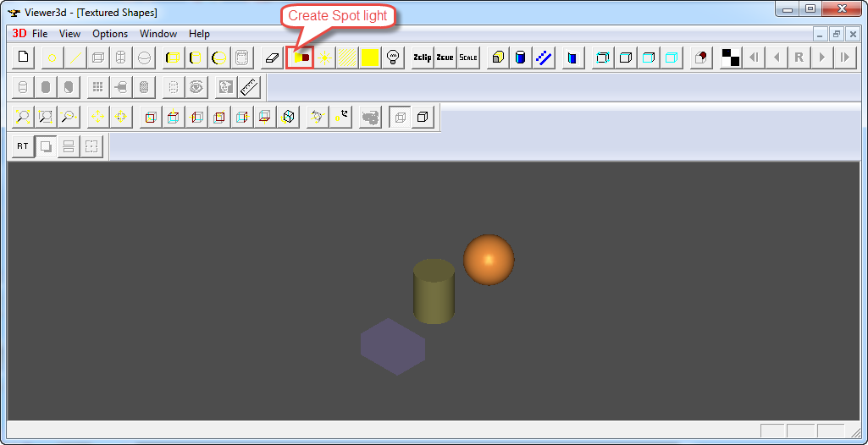
Task: Open the 3D document icon menu
Action: [19, 34]
